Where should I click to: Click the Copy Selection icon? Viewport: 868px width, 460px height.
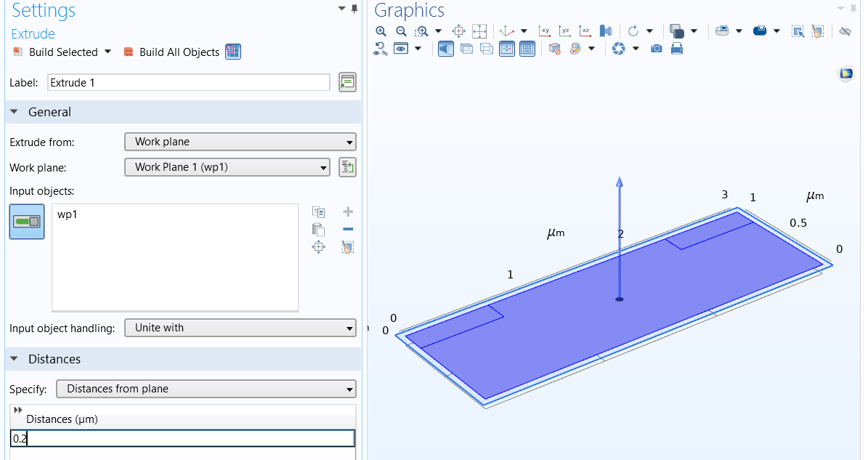[318, 212]
